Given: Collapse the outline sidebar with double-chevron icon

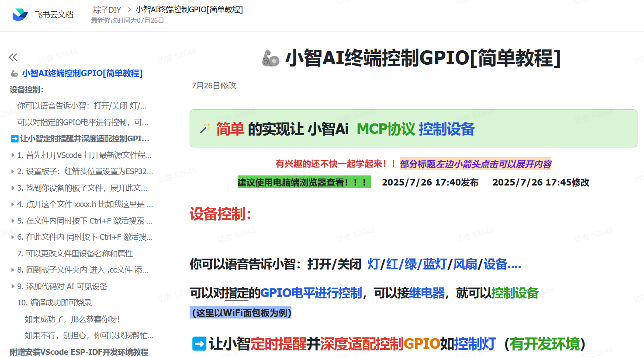Looking at the screenshot, I should [13, 57].
